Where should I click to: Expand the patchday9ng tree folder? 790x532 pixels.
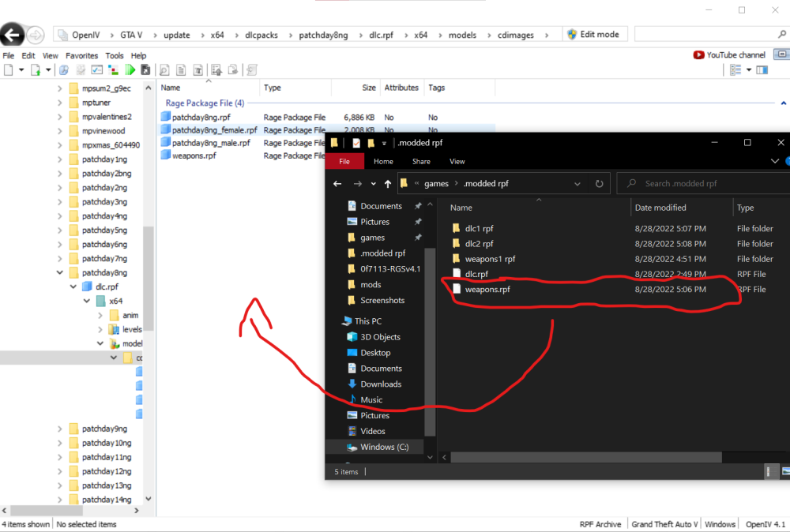tap(60, 429)
